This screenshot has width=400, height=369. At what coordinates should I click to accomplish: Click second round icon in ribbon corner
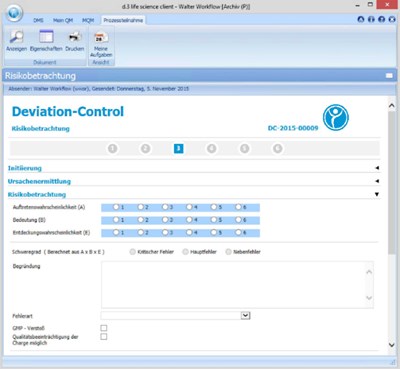click(x=371, y=19)
